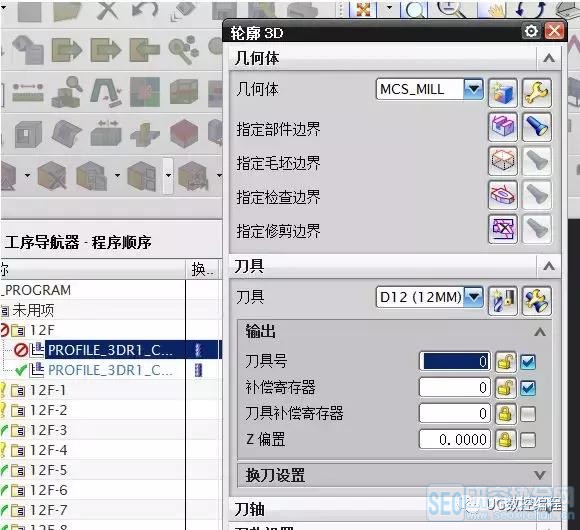
Task: Toggle the 刀具号 checkbox
Action: [x=527, y=362]
